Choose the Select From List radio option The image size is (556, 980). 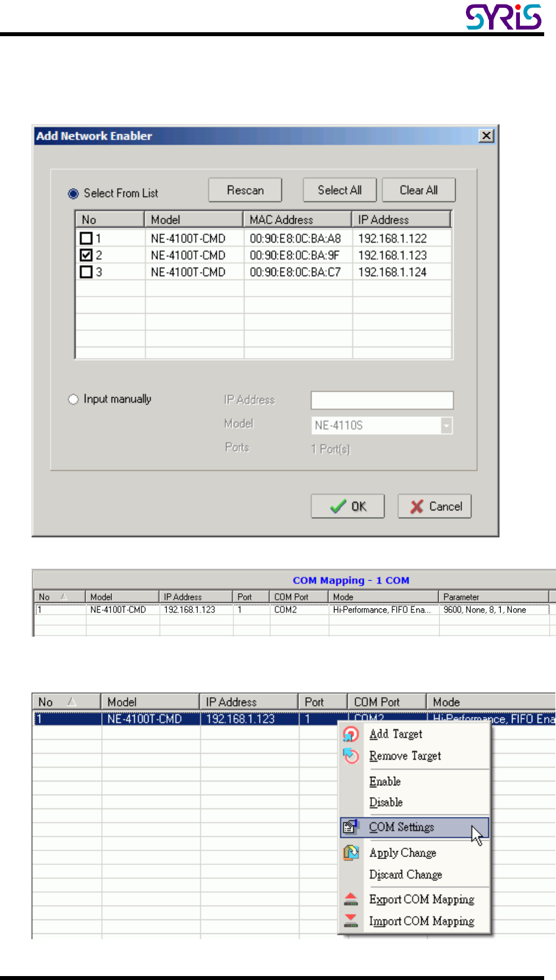[73, 193]
